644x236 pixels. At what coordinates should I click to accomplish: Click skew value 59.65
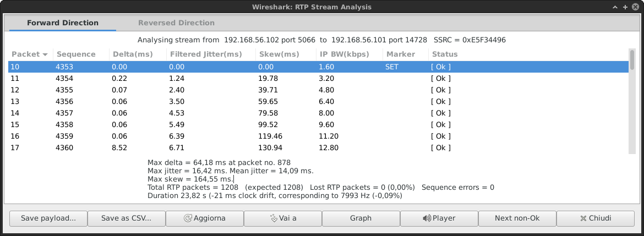click(268, 101)
